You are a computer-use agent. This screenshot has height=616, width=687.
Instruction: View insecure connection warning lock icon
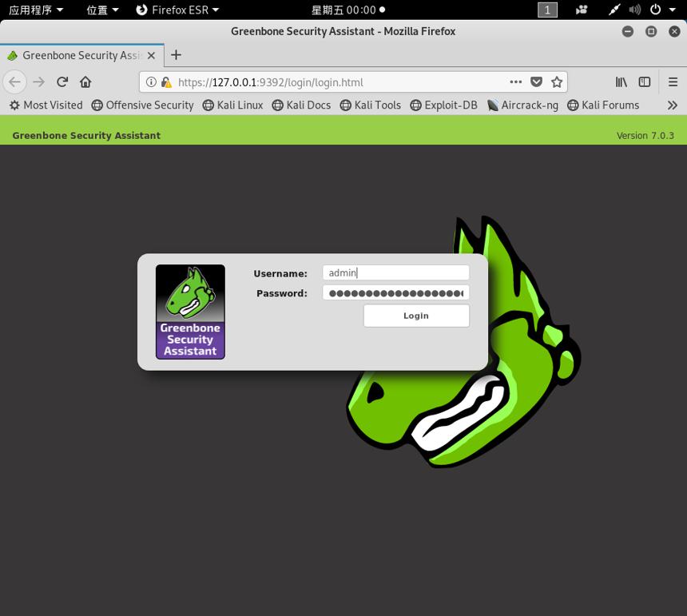click(166, 82)
